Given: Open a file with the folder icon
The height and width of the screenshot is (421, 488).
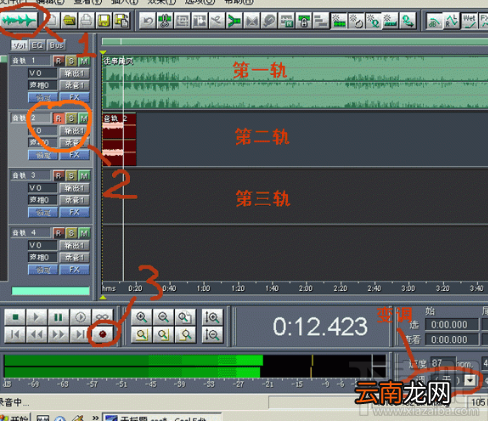Looking at the screenshot, I should click(x=69, y=21).
